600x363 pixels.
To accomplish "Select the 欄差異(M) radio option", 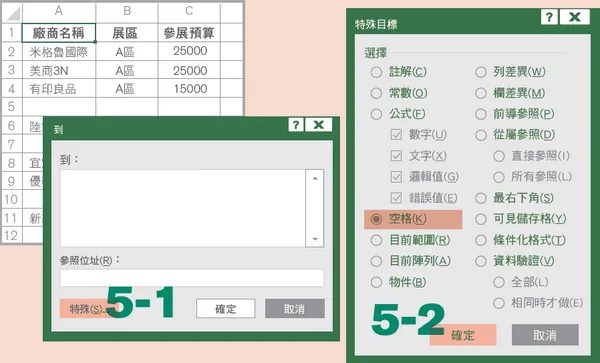I will click(481, 93).
